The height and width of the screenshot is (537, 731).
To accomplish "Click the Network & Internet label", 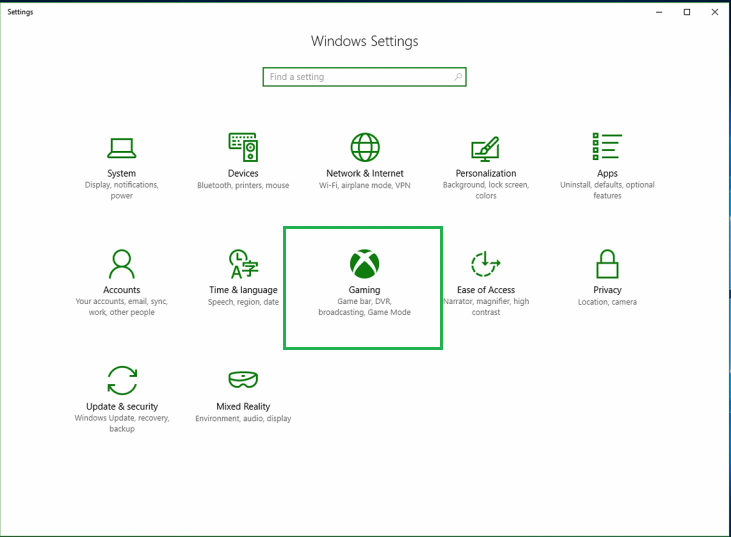I will (x=365, y=173).
